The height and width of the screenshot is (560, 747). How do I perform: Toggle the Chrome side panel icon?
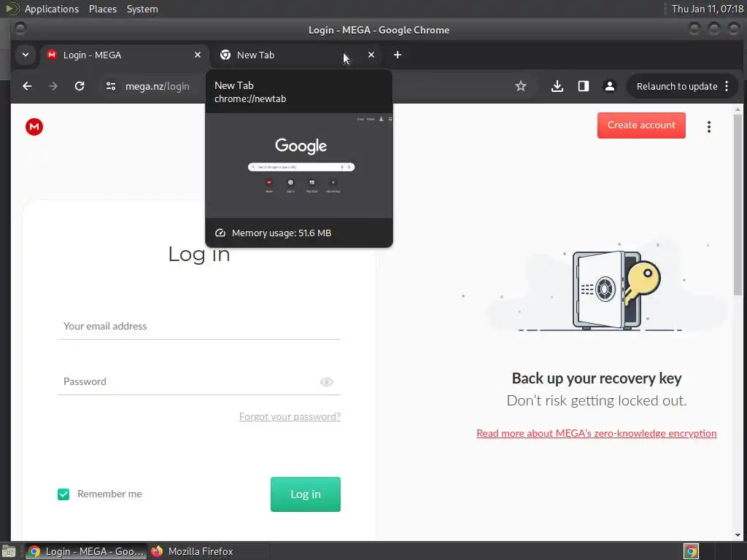click(583, 86)
